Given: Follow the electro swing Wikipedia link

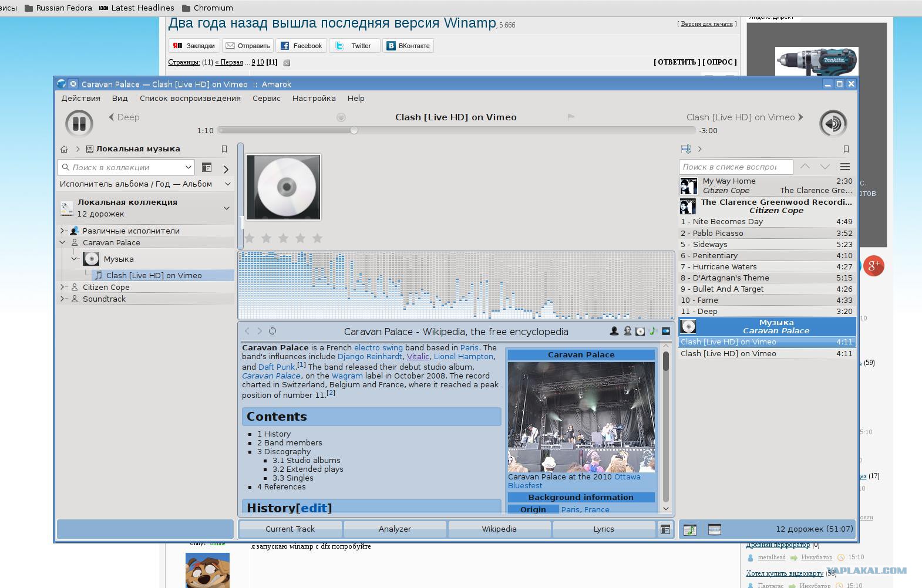Looking at the screenshot, I should point(378,347).
